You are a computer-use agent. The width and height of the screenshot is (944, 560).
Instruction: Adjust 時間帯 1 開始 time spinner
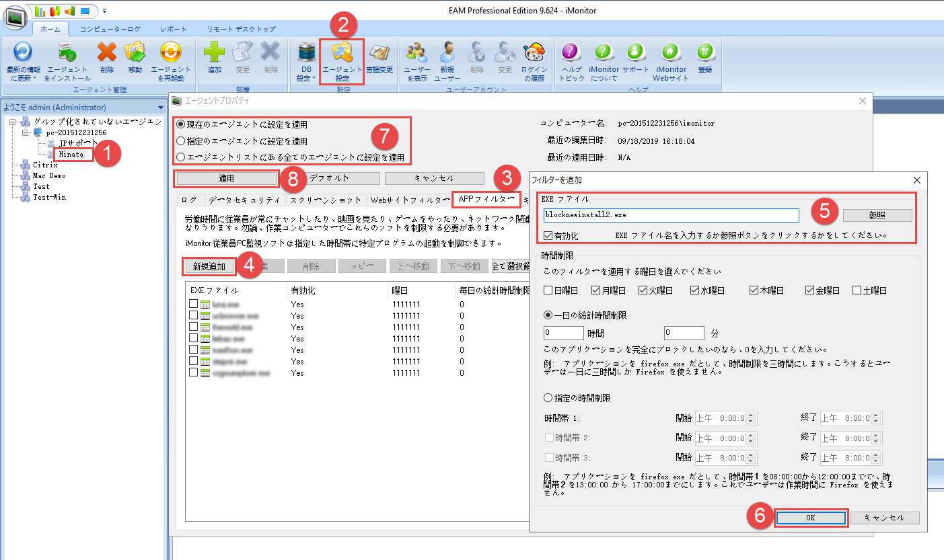(x=752, y=418)
